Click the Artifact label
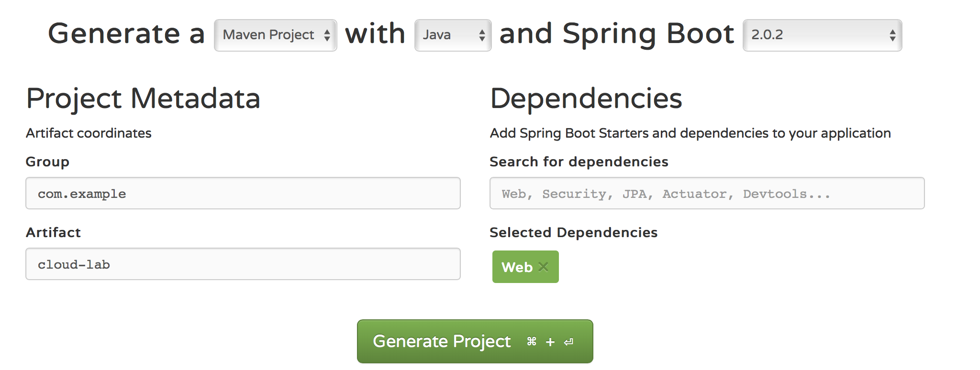 (x=53, y=232)
